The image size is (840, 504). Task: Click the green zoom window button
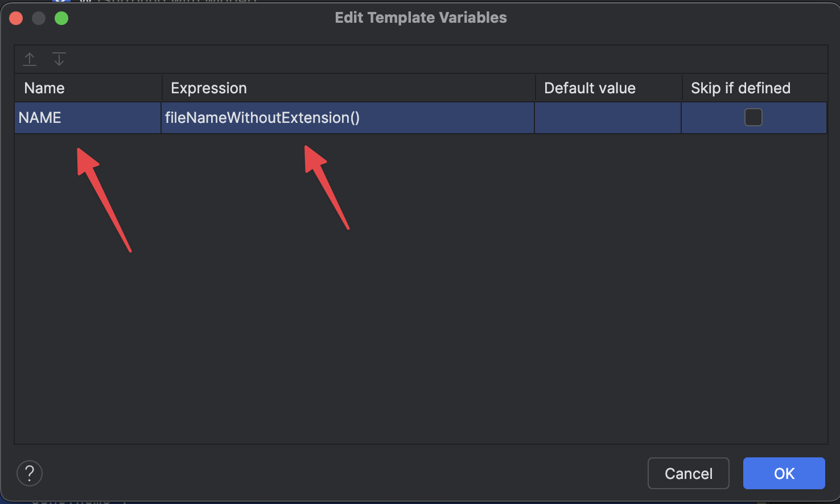point(61,18)
